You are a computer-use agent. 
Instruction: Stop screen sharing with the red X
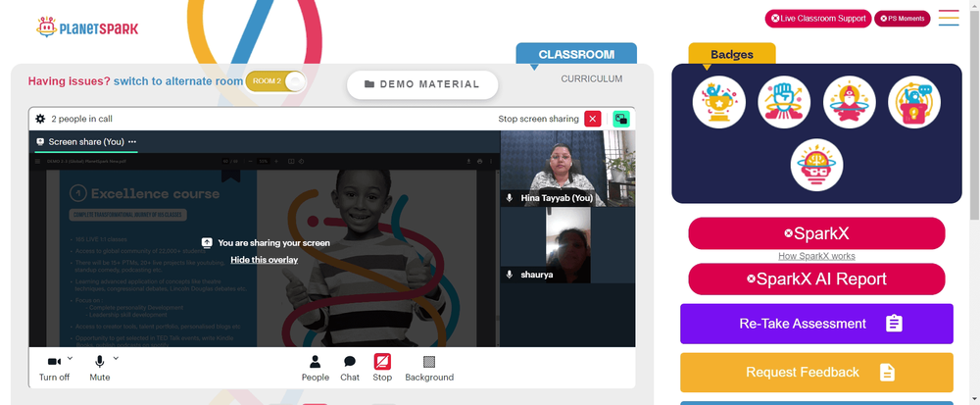593,119
